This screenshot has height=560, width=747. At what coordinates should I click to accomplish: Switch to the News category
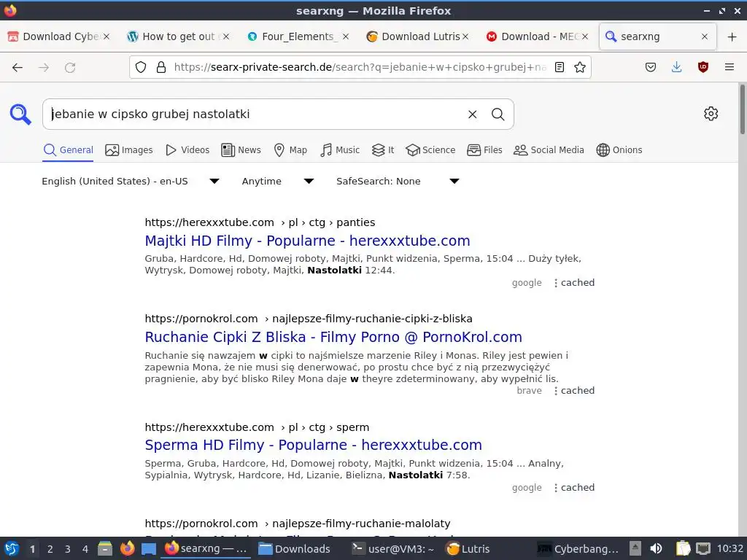coord(241,150)
